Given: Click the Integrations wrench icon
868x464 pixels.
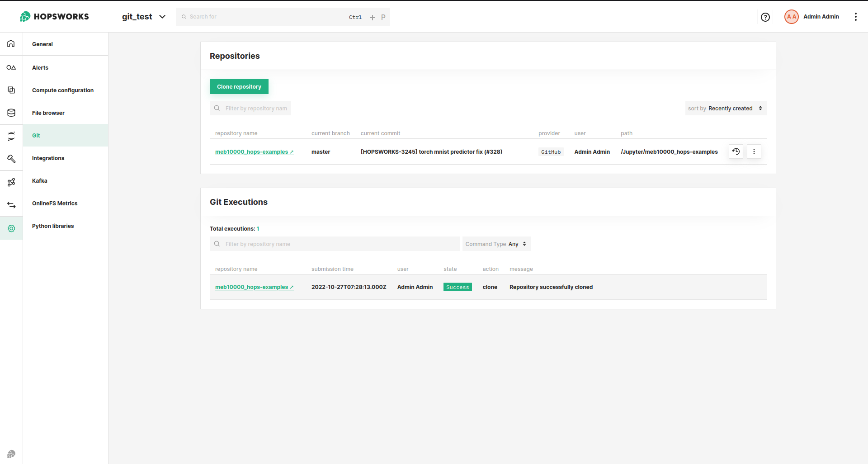Looking at the screenshot, I should (x=11, y=159).
